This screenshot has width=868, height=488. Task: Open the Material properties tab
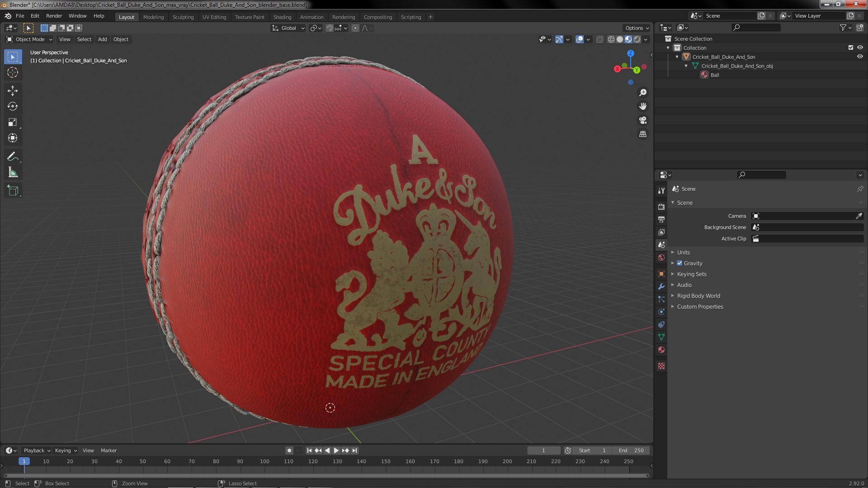pos(661,350)
